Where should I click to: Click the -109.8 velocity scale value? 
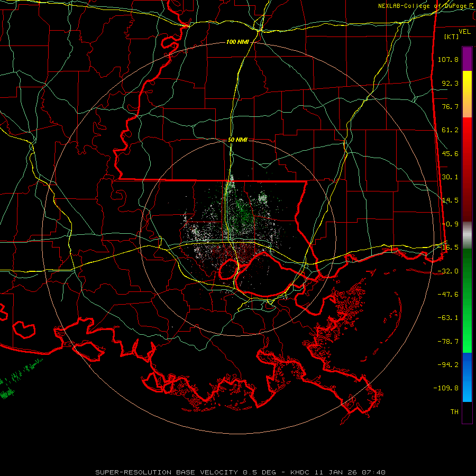[x=446, y=388]
